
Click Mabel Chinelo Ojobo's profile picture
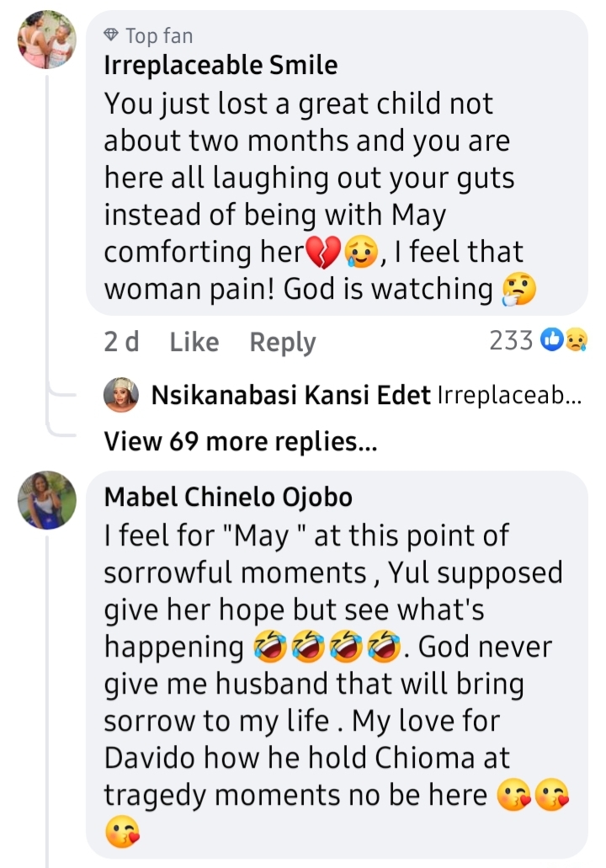tap(46, 499)
